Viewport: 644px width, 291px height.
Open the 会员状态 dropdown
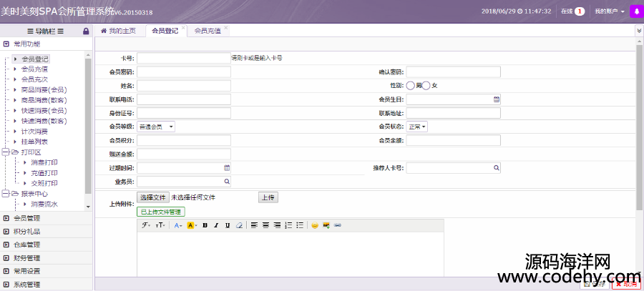tap(417, 127)
